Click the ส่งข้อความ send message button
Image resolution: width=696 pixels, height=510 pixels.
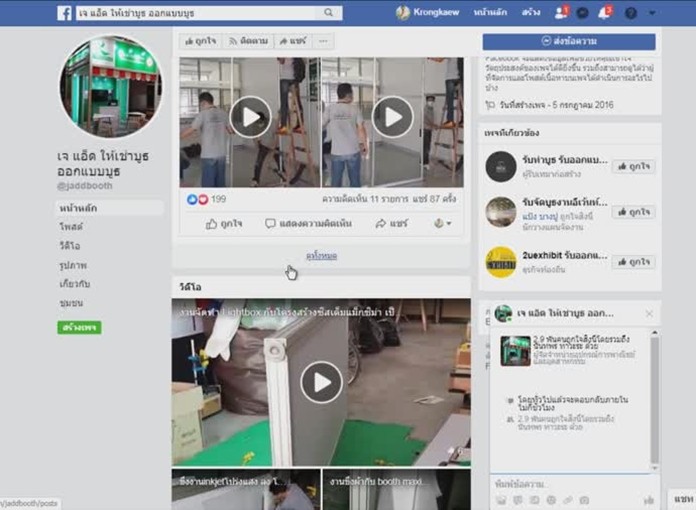(x=569, y=41)
